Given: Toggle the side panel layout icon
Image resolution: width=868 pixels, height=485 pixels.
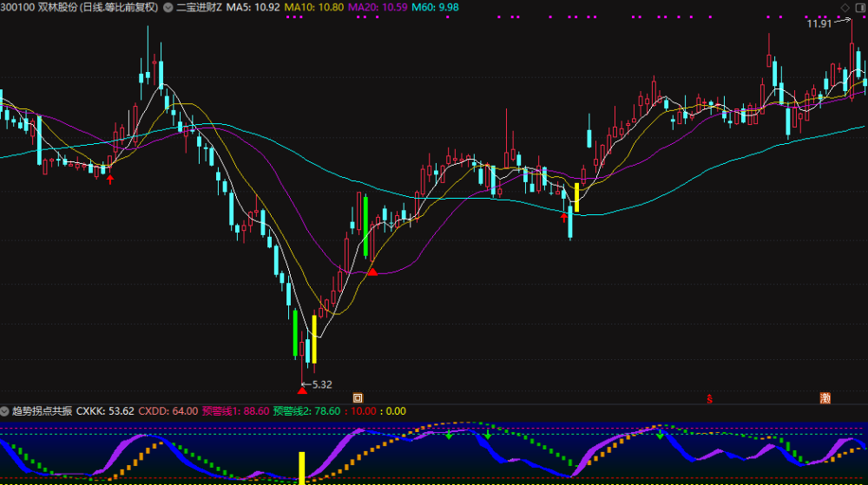Looking at the screenshot, I should coord(860,8).
